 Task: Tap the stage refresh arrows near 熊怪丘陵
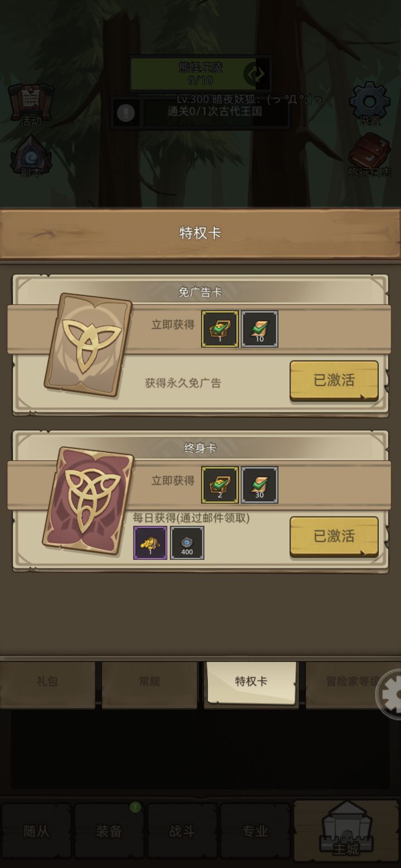pyautogui.click(x=254, y=74)
